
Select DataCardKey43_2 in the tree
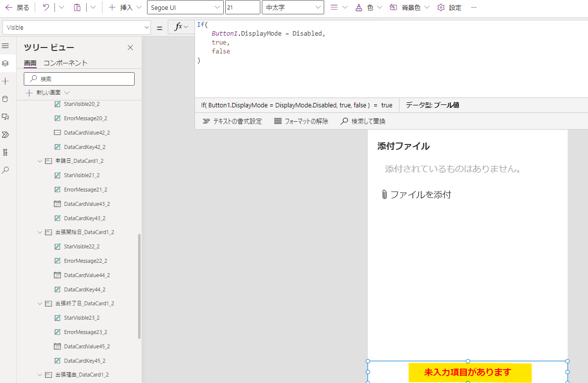(x=84, y=218)
